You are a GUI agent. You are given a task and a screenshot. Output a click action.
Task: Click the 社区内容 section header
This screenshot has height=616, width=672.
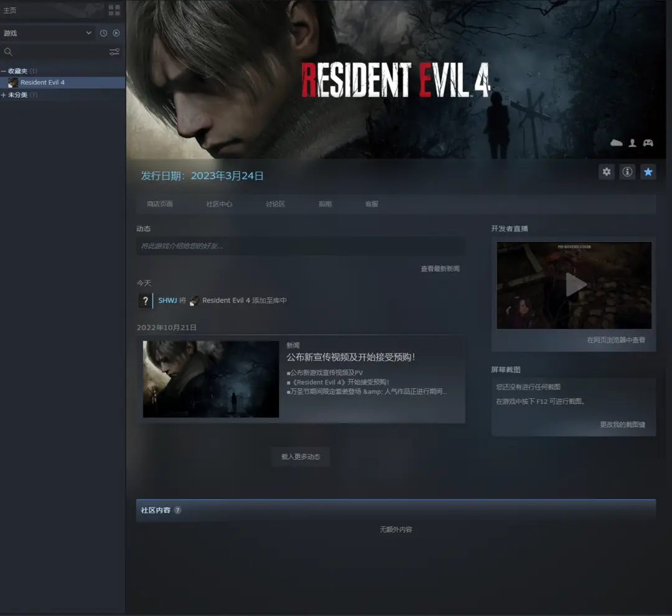(x=396, y=510)
